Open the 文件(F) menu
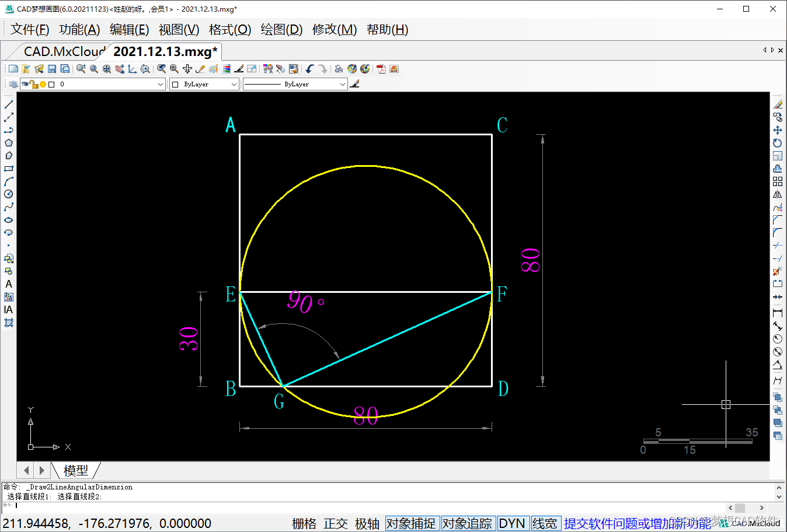787x532 pixels. 30,29
